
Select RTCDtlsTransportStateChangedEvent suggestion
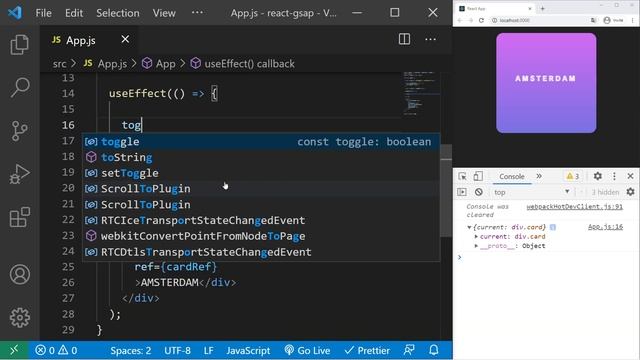pos(261,252)
